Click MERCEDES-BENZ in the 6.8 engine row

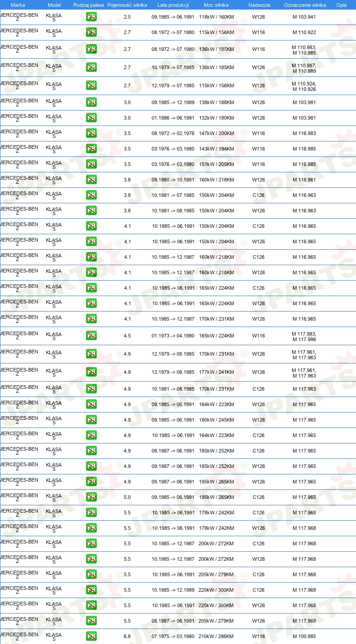point(18,636)
